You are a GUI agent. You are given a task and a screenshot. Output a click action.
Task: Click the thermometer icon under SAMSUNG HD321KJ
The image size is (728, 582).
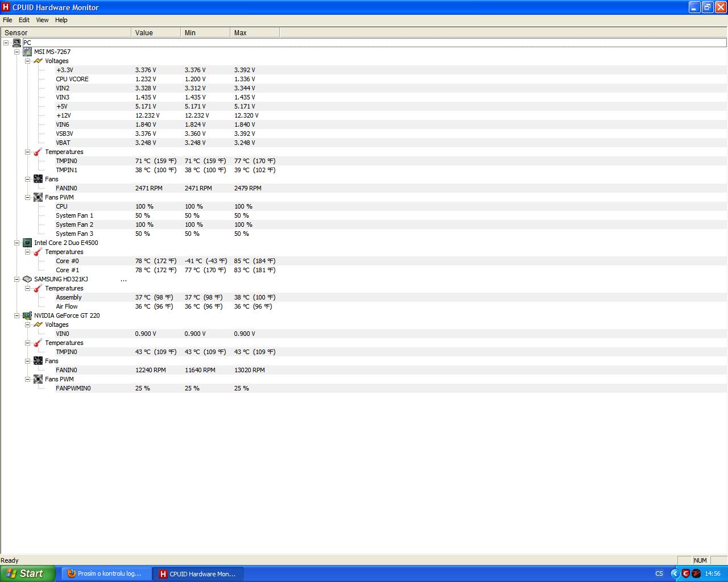pos(38,288)
